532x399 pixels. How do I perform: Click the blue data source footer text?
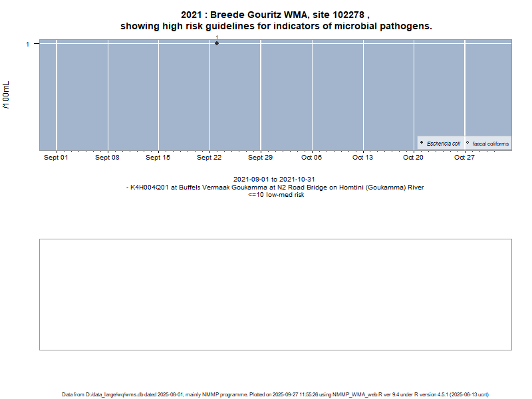point(275,394)
